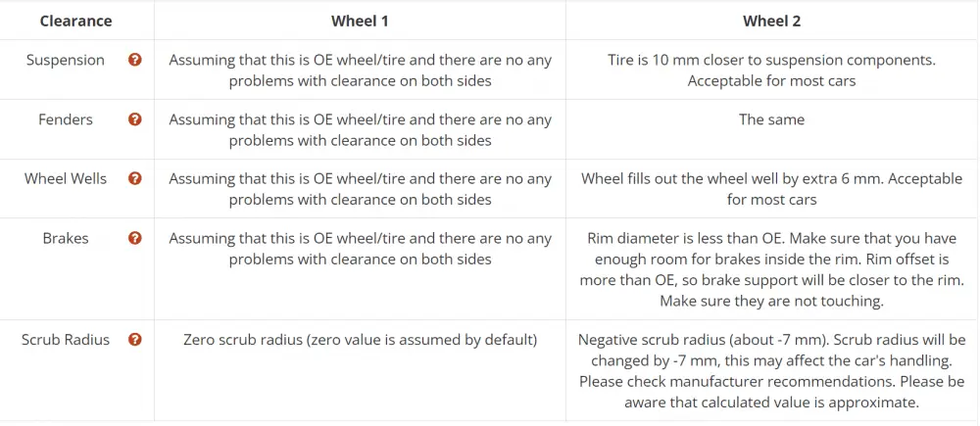The width and height of the screenshot is (980, 426).
Task: Click the Suspension row label
Action: coord(66,60)
